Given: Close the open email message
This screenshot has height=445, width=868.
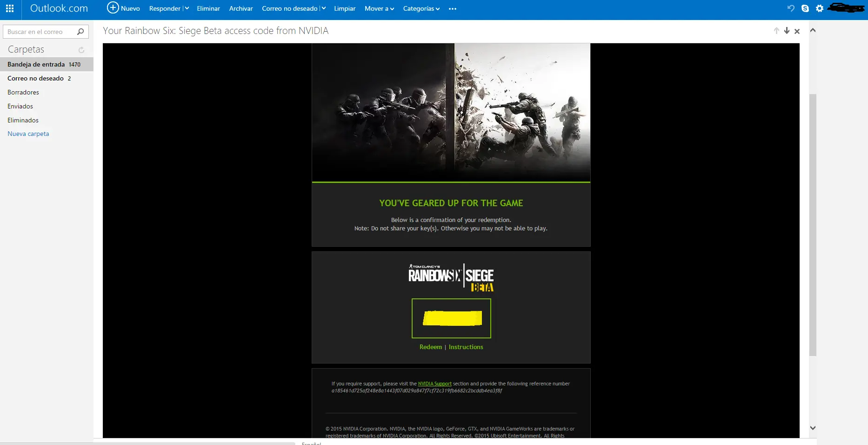Looking at the screenshot, I should coord(797,31).
